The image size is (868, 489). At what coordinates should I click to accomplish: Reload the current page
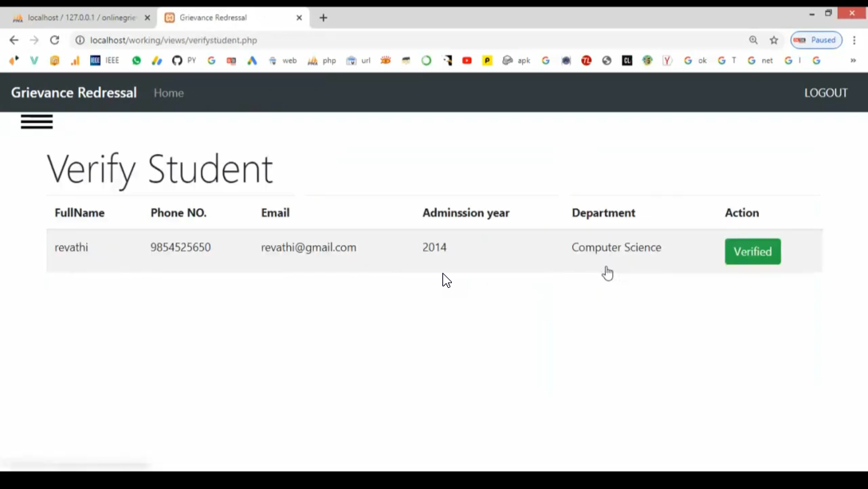tap(54, 40)
